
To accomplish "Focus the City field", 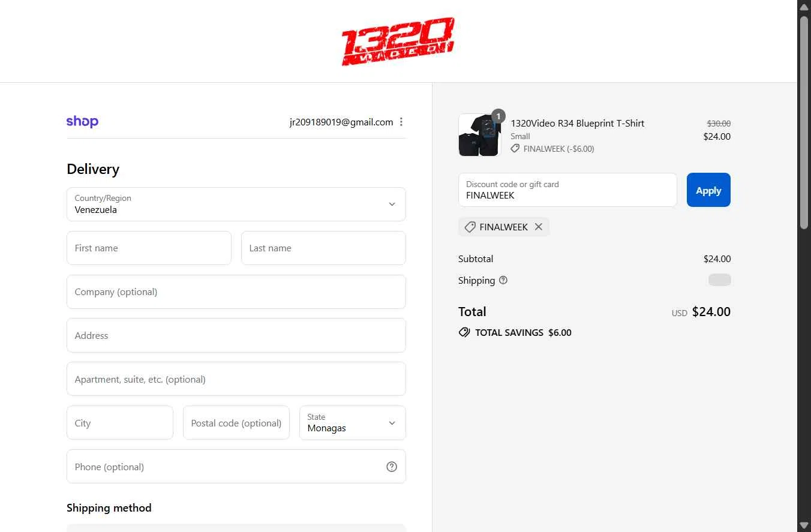I will 120,423.
